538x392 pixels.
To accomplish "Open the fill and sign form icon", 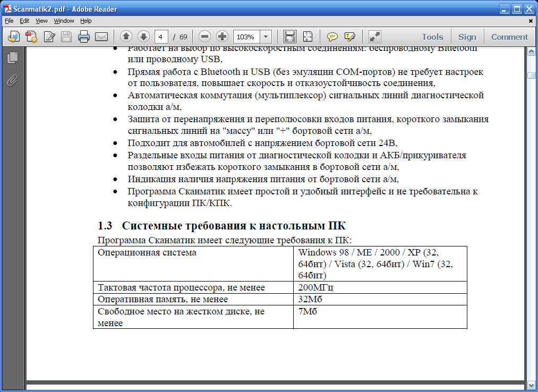I will point(49,37).
